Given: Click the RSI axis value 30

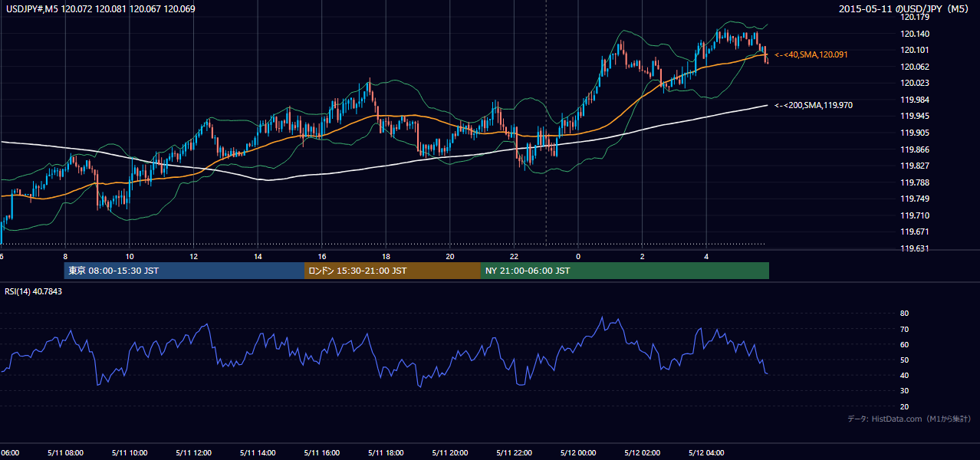Looking at the screenshot, I should pyautogui.click(x=904, y=391).
